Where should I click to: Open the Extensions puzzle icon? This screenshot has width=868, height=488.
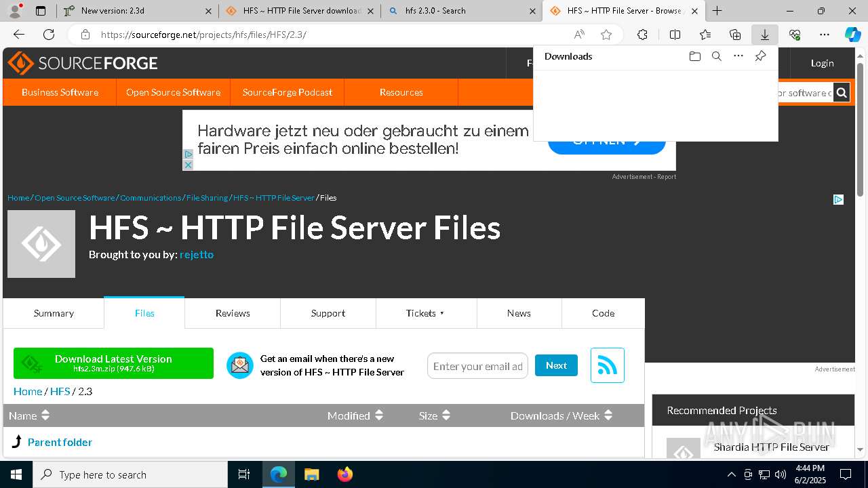point(642,35)
